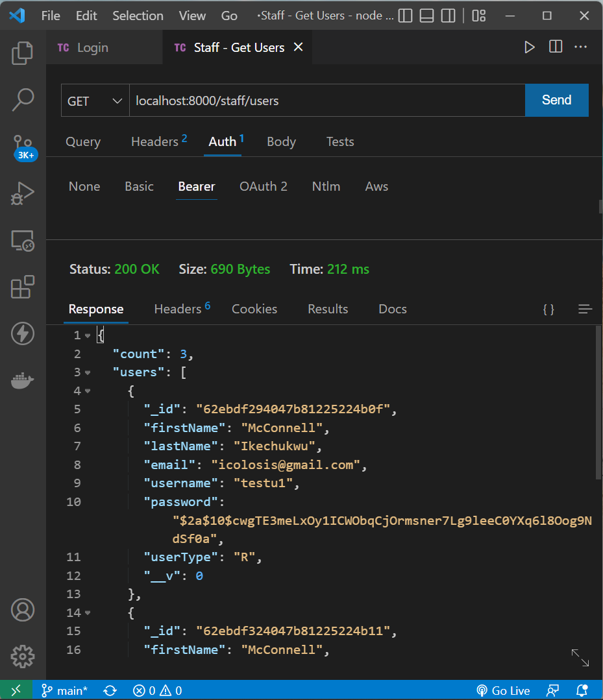
Task: Click the VS Code logo icon
Action: click(17, 16)
